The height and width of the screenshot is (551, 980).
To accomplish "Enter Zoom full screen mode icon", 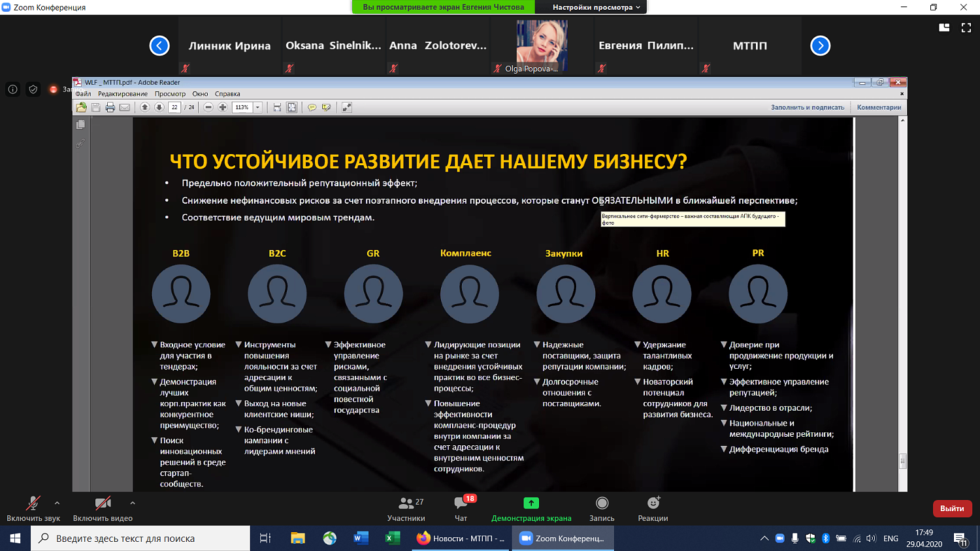I will [x=966, y=27].
